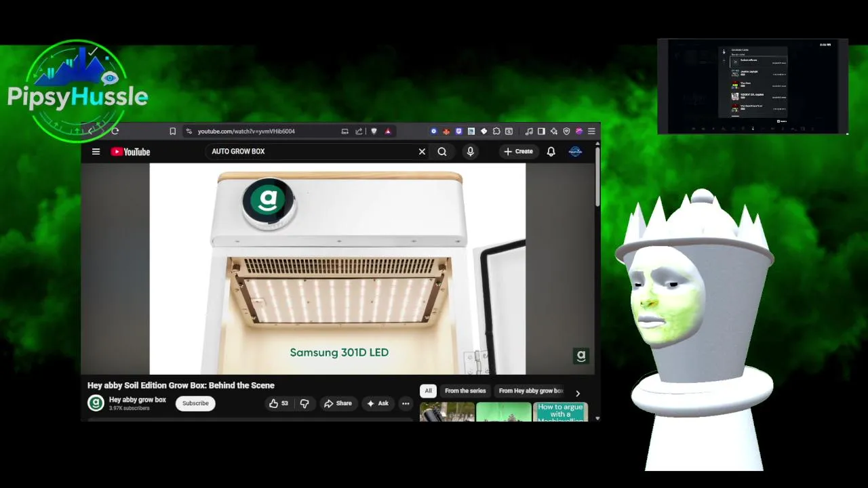Image resolution: width=868 pixels, height=488 pixels.
Task: Clear the AUTO GROW BOX search text
Action: (422, 152)
